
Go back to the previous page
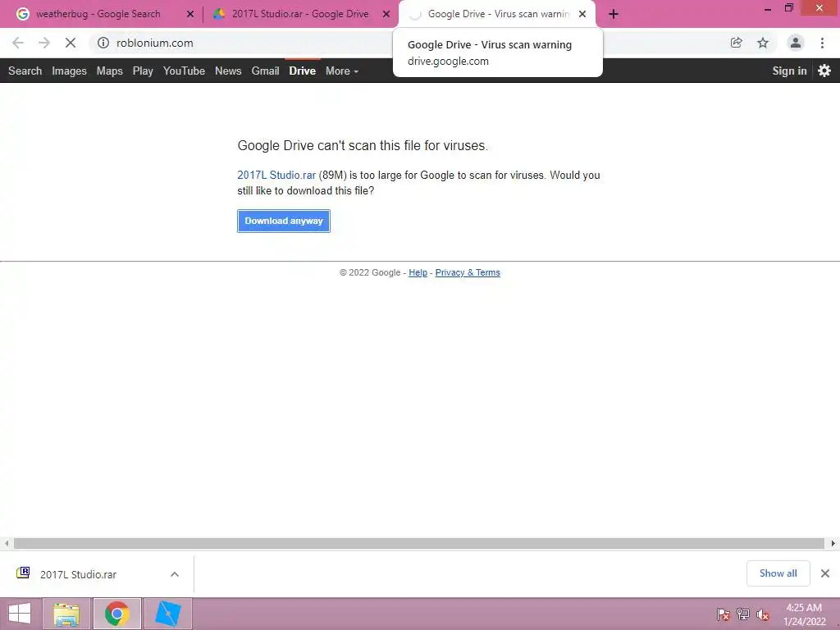pos(18,43)
